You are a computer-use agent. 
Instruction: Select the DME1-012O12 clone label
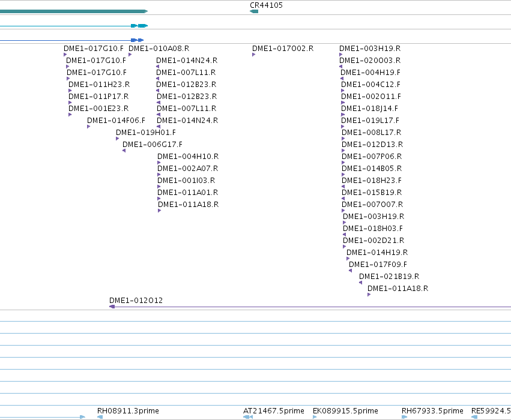point(136,301)
